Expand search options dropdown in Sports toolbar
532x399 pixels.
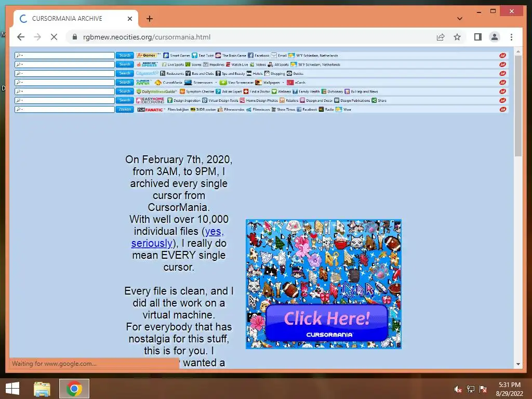click(19, 64)
